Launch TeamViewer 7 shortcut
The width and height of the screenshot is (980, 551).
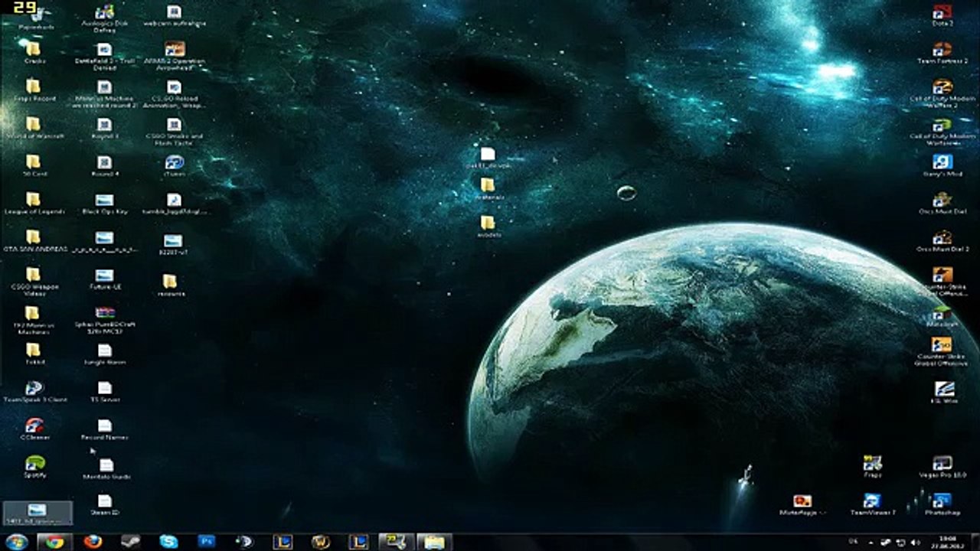[x=872, y=504]
